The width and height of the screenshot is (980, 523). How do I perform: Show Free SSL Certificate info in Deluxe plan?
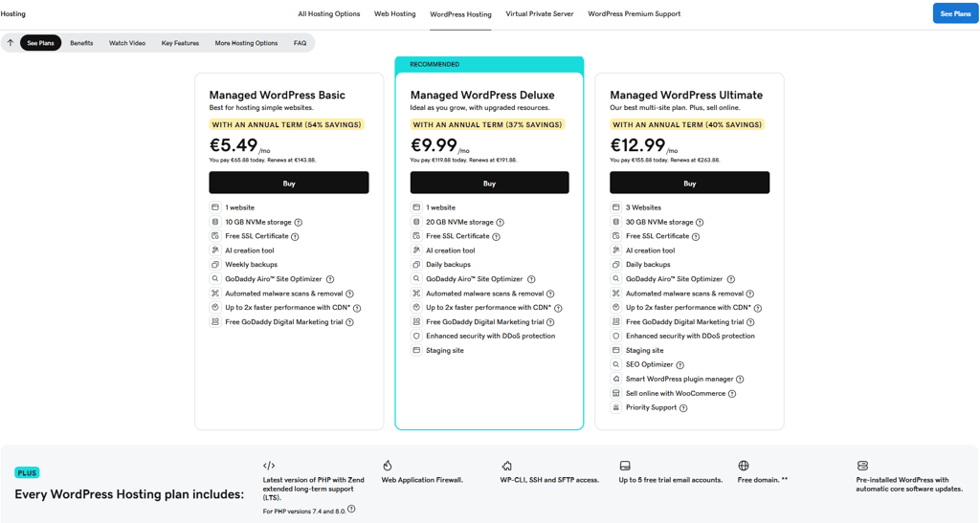point(497,236)
